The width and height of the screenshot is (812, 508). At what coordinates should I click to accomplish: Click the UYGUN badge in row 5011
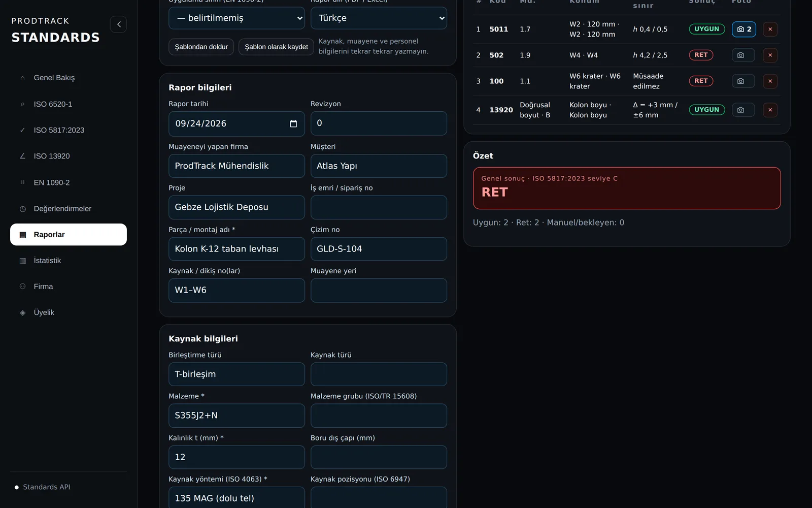click(707, 29)
